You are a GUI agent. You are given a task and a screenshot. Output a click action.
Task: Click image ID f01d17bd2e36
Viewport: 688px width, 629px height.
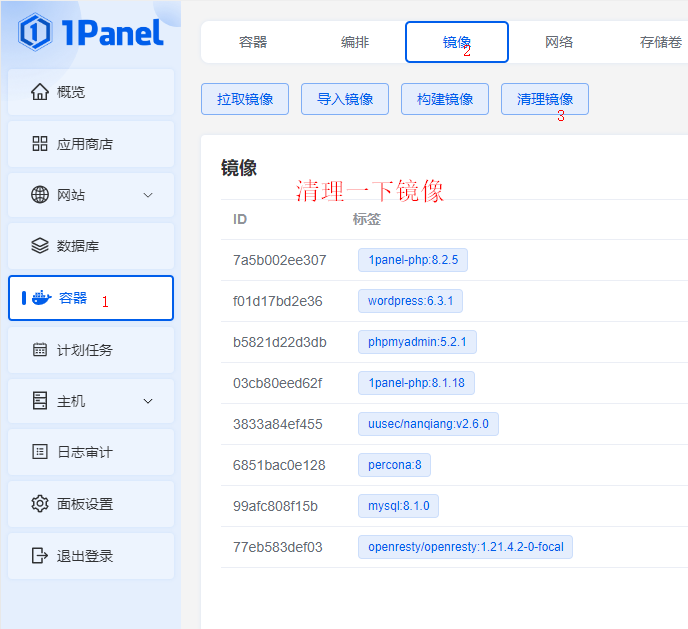tap(278, 301)
